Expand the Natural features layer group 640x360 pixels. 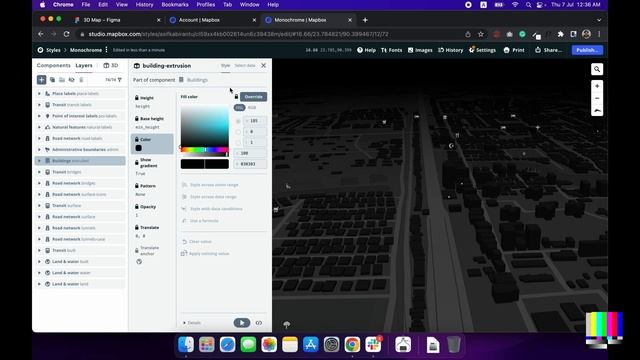(40, 127)
